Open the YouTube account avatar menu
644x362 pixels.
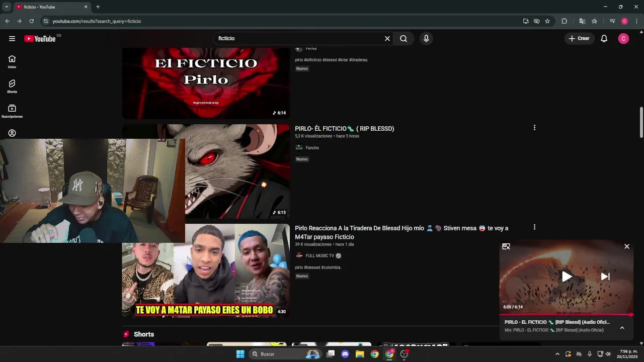[x=623, y=39]
